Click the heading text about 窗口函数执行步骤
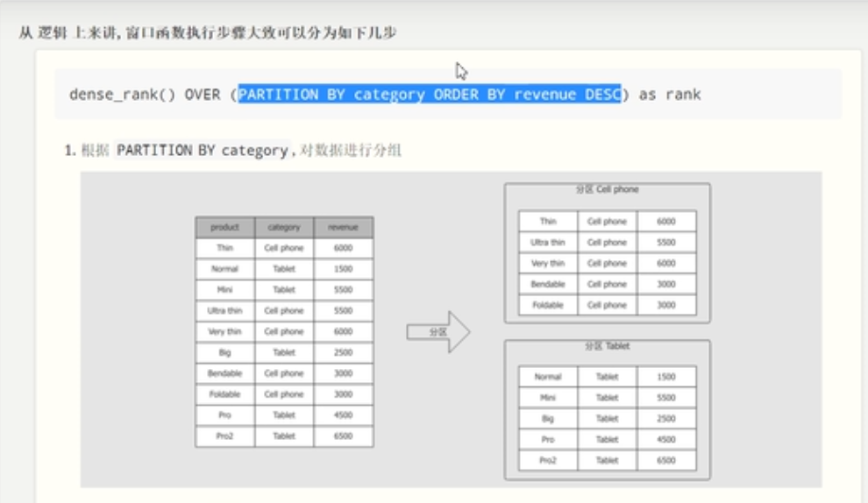868x503 pixels. (210, 33)
